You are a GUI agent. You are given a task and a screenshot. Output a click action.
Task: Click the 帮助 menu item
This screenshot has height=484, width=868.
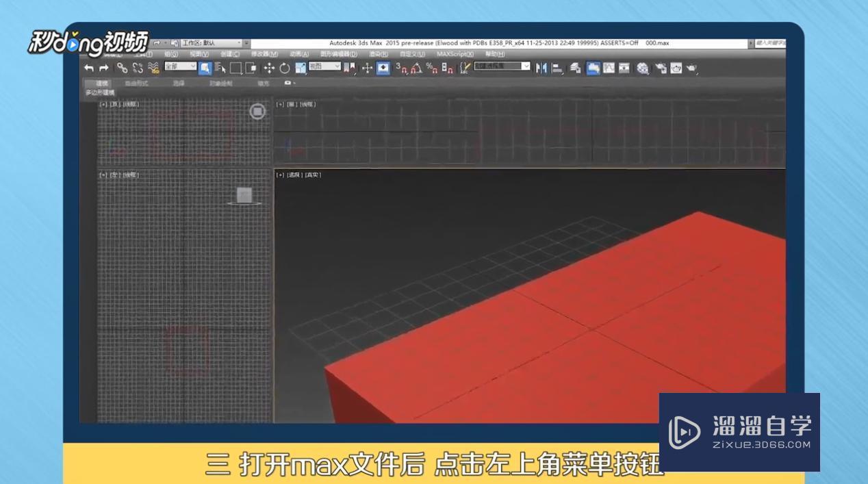coord(494,53)
